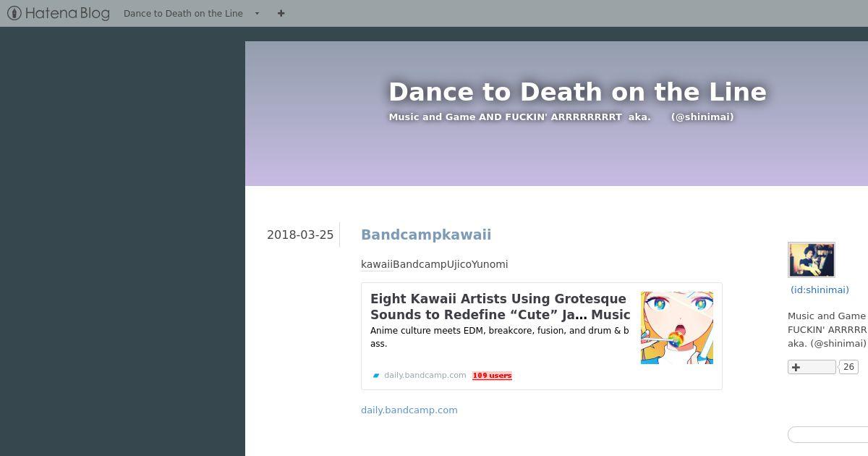This screenshot has height=456, width=868.
Task: Open the 'Eight Kawaii Artists' embedded article title
Action: [x=500, y=306]
